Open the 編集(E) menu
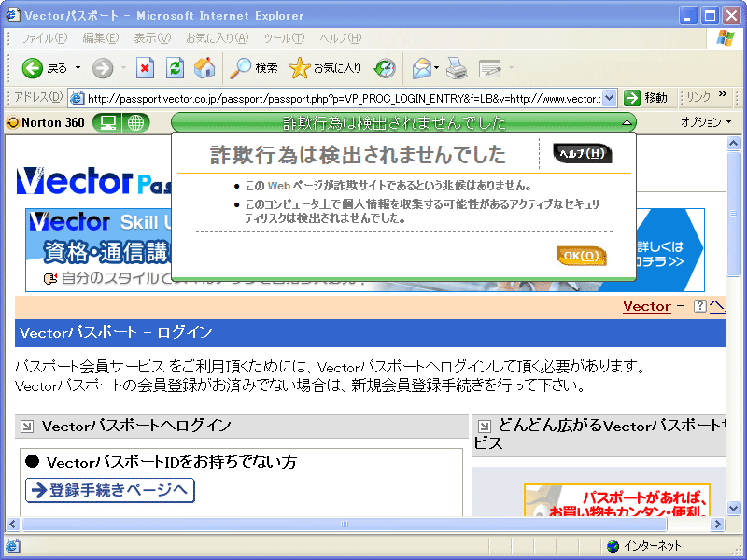This screenshot has width=747, height=560. pos(101,38)
